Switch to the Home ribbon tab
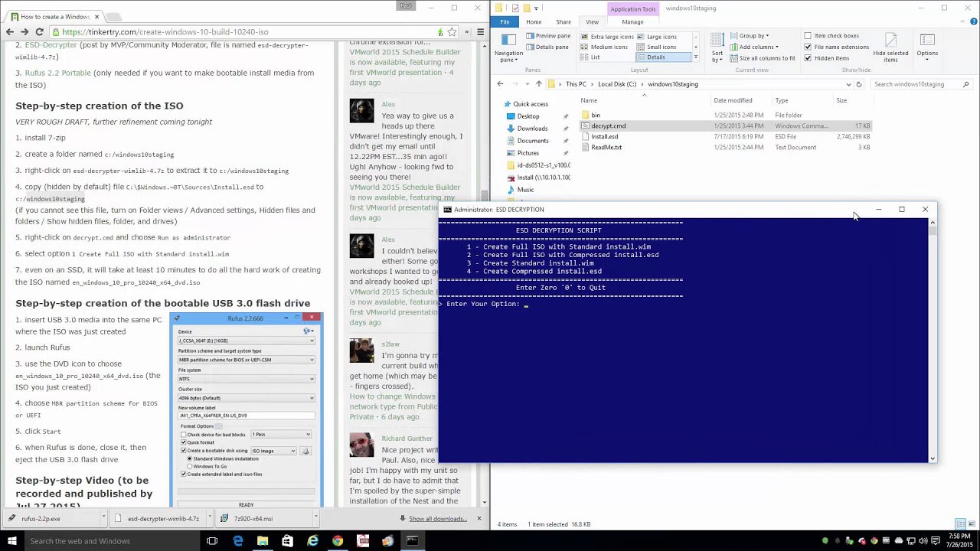This screenshot has width=980, height=551. pos(534,21)
